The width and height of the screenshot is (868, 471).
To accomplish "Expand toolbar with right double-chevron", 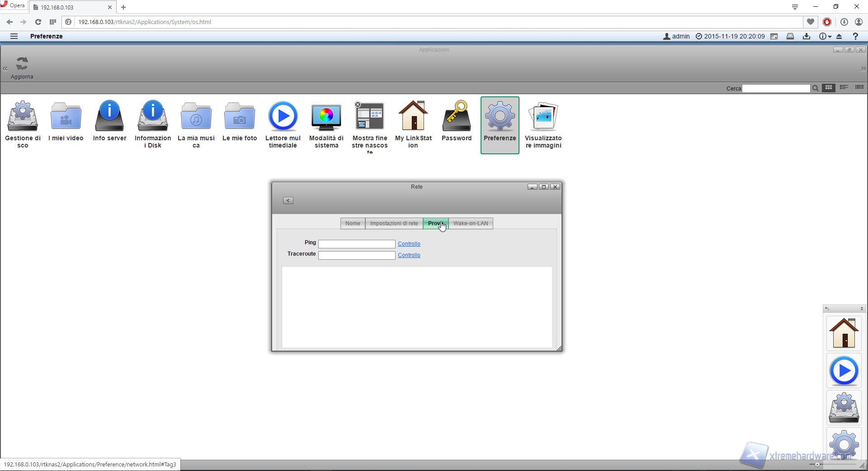I will pos(863,69).
